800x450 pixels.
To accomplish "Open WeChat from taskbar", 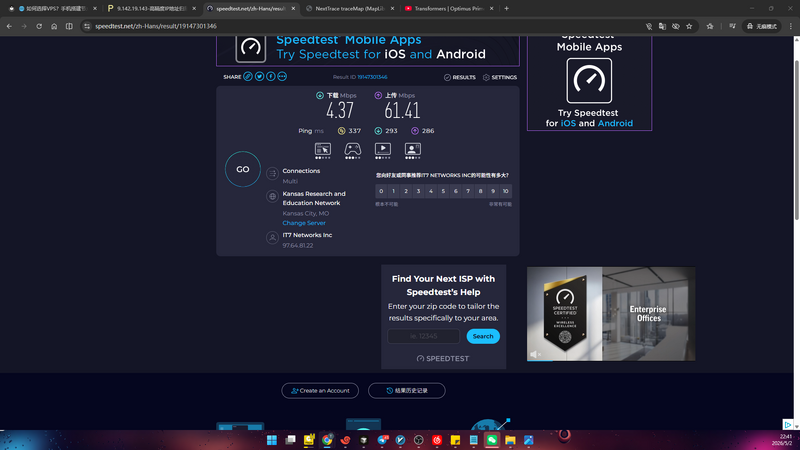I will 492,440.
